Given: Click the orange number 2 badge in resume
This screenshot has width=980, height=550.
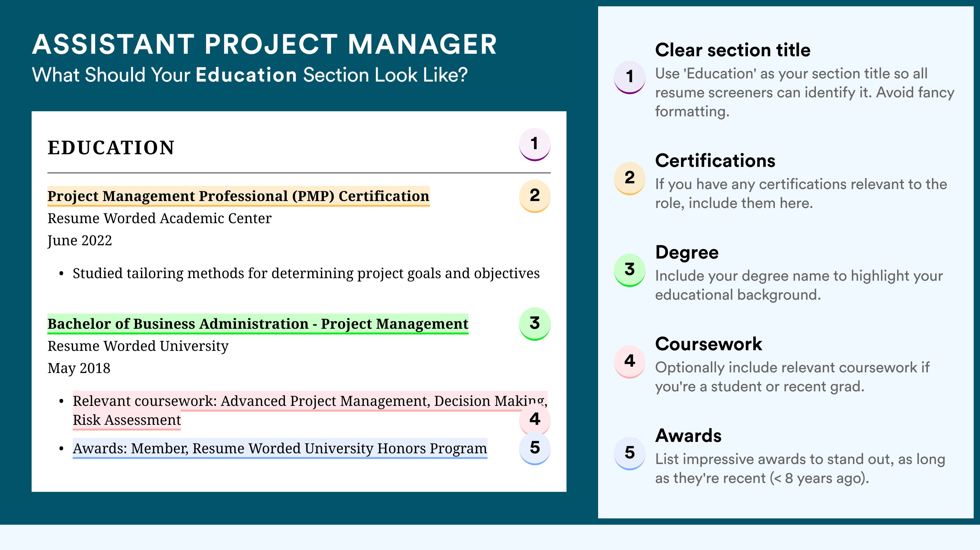Looking at the screenshot, I should (535, 196).
